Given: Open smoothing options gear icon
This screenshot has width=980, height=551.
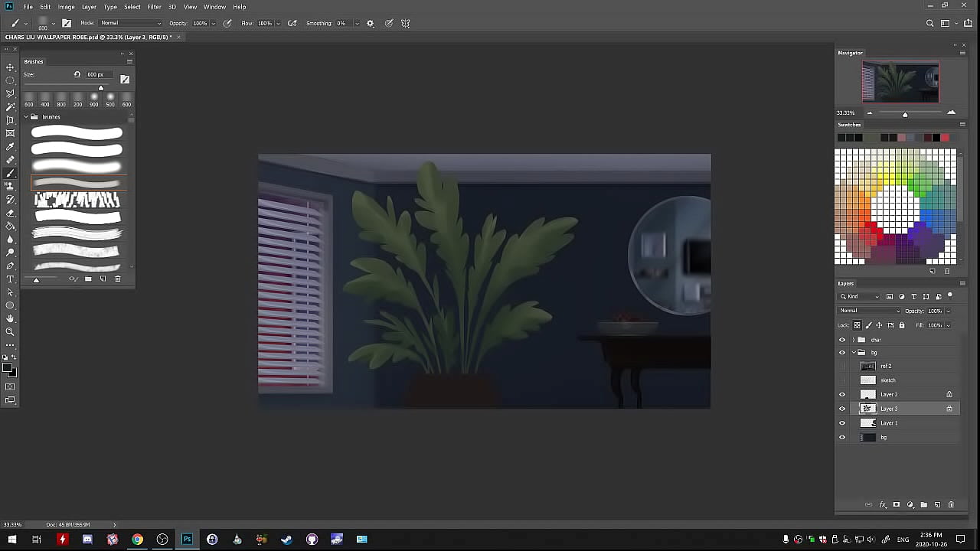Looking at the screenshot, I should 371,23.
